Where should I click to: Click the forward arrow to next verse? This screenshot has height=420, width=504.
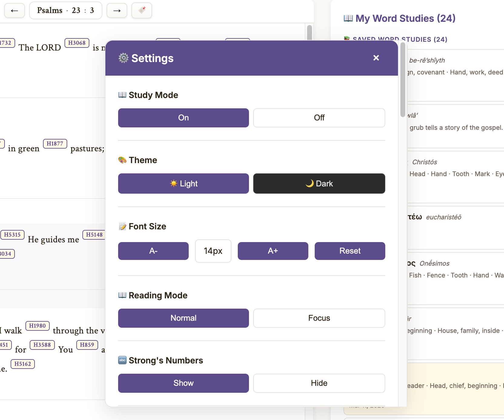[x=117, y=10]
